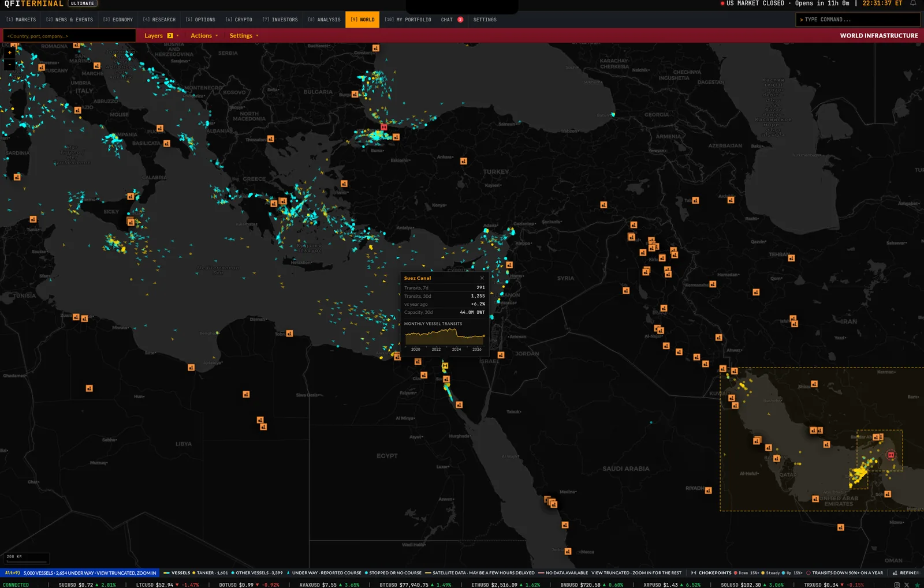
Task: Click the QFI Terminal logo
Action: [33, 3]
